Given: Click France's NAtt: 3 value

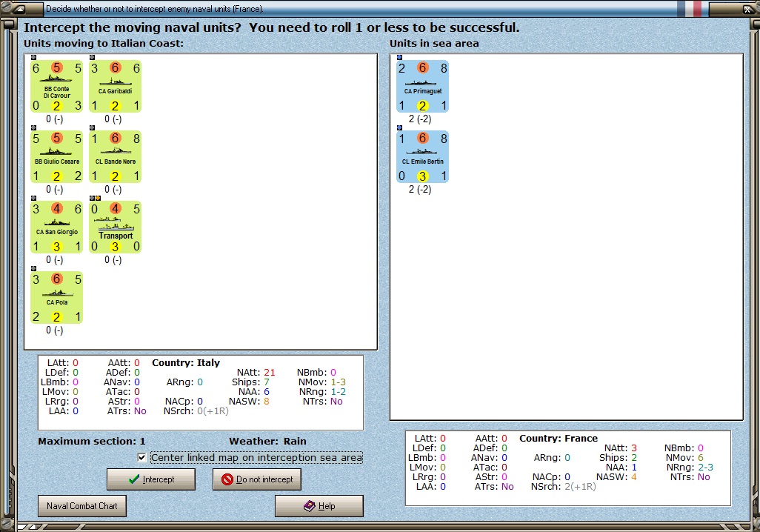Looking at the screenshot, I should [633, 448].
